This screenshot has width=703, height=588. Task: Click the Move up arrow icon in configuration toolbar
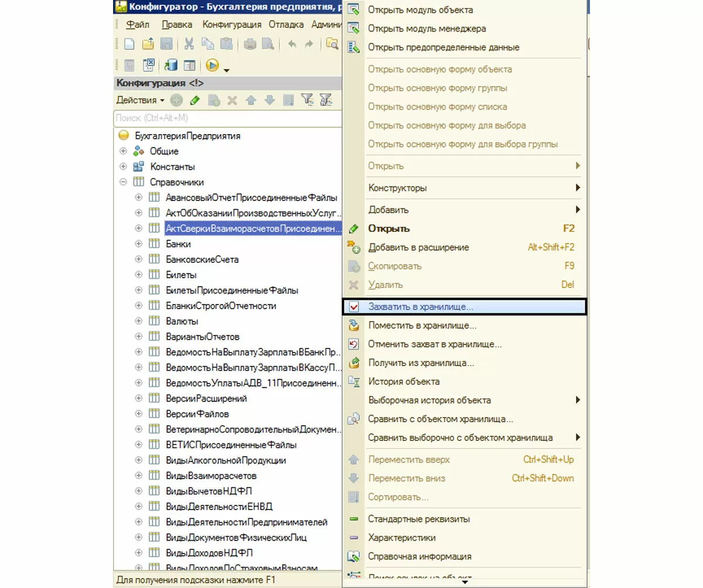(x=251, y=101)
